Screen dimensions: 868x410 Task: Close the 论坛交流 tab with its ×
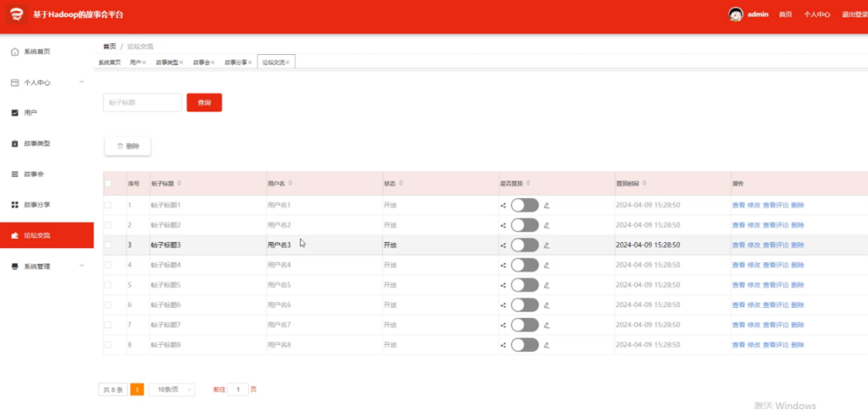[x=288, y=63]
